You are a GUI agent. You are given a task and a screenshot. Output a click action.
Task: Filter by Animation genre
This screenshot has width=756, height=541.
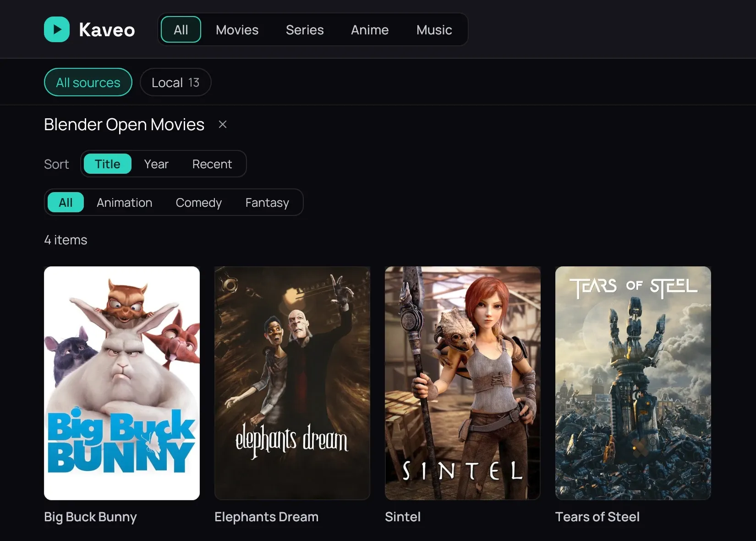(x=124, y=202)
